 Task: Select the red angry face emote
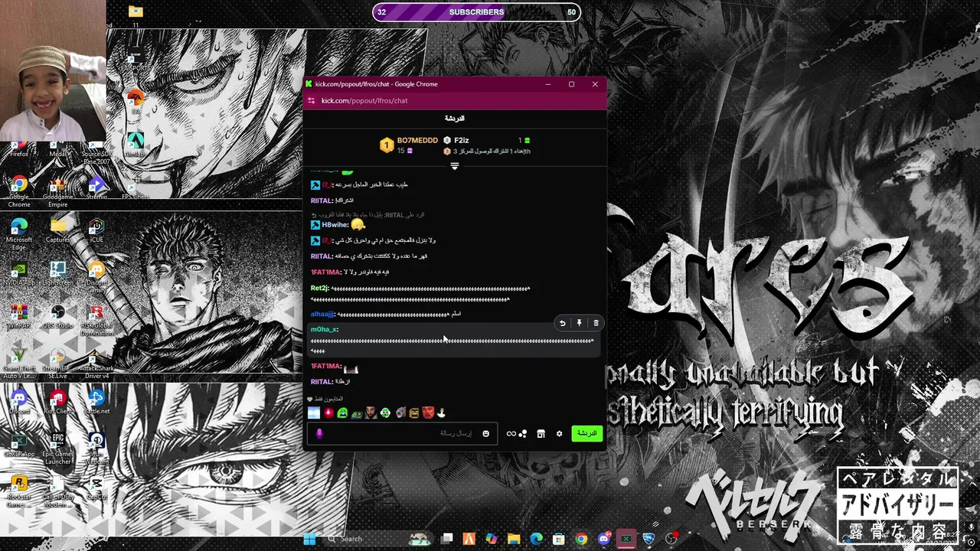click(428, 413)
